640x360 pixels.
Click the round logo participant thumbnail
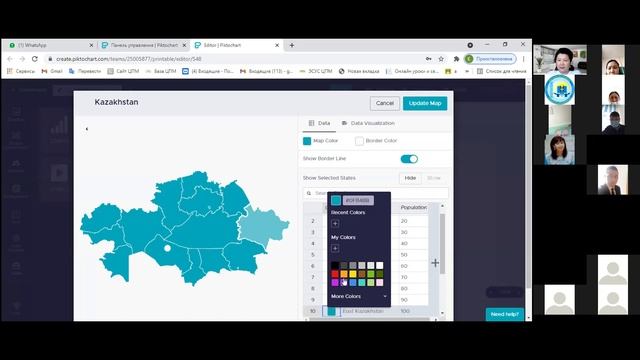(x=560, y=90)
